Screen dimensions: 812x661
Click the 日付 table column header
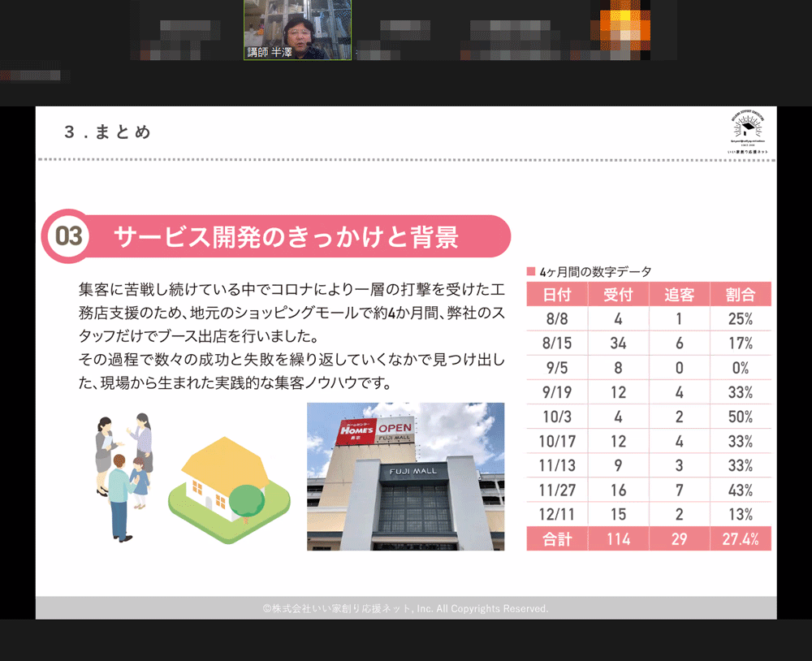click(x=557, y=294)
